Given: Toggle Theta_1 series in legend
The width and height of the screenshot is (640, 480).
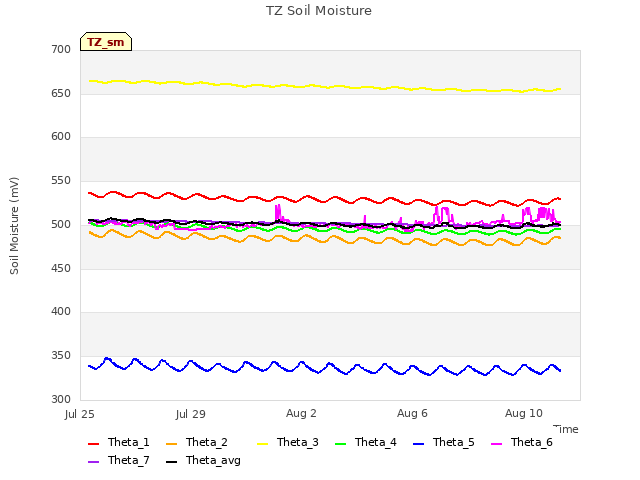Looking at the screenshot, I should [x=119, y=442].
